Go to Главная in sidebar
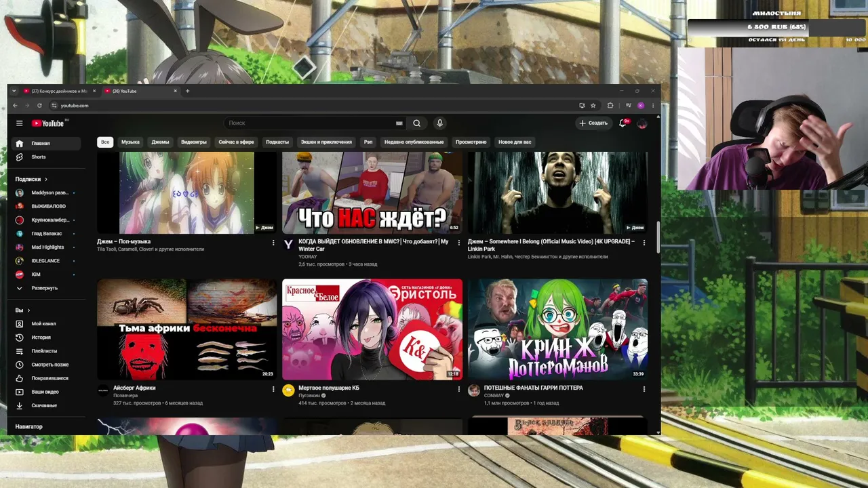Screen dimensions: 868x488 click(x=46, y=144)
